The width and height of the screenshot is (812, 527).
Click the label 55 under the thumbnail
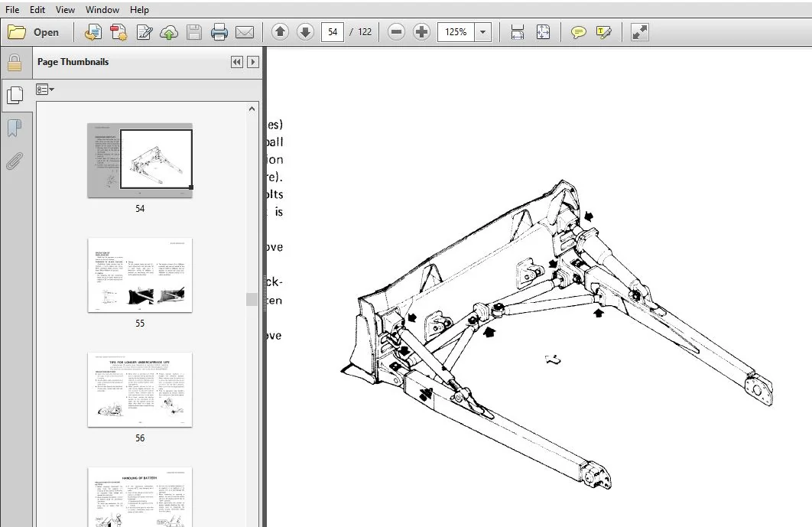[140, 324]
